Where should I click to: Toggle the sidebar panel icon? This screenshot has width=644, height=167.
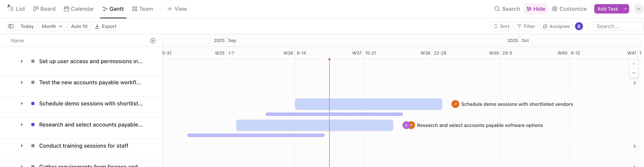coord(11,26)
